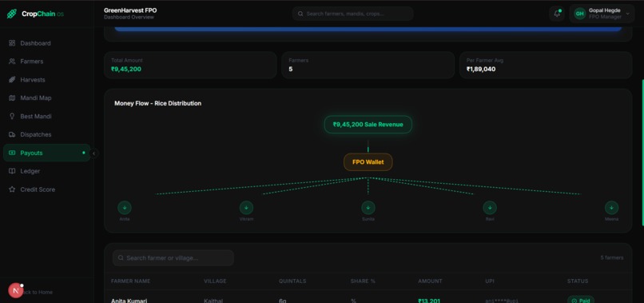Open the Credit Score label in the sidebar
Image resolution: width=644 pixels, height=303 pixels.
tap(38, 189)
